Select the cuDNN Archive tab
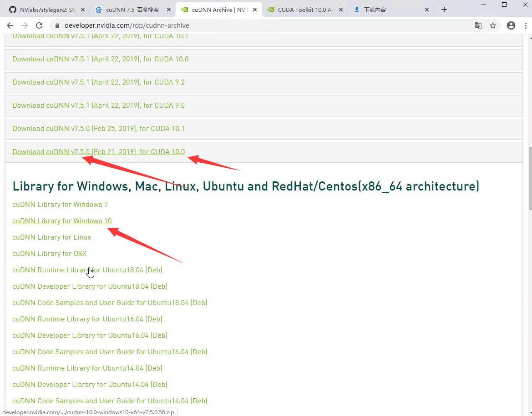The image size is (532, 416). 219,10
